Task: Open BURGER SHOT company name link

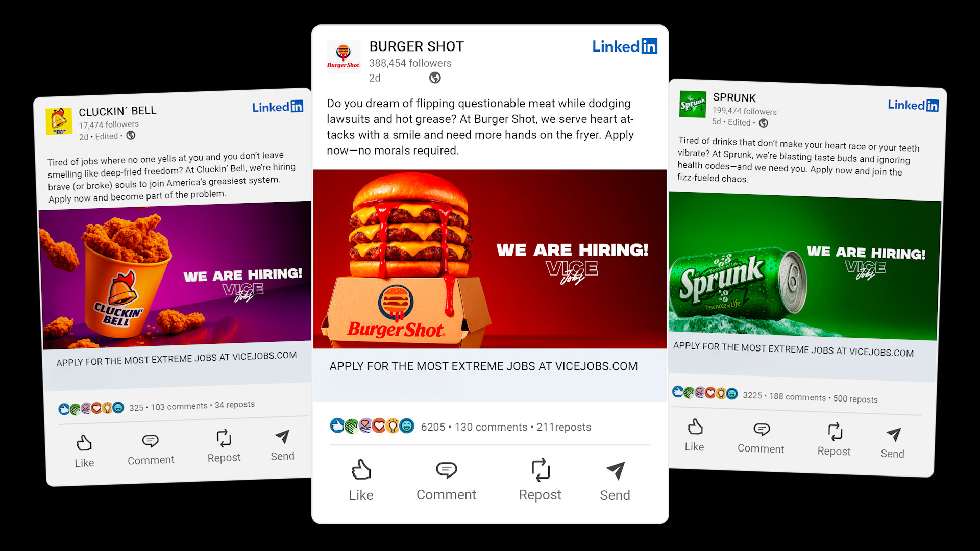Action: tap(416, 46)
